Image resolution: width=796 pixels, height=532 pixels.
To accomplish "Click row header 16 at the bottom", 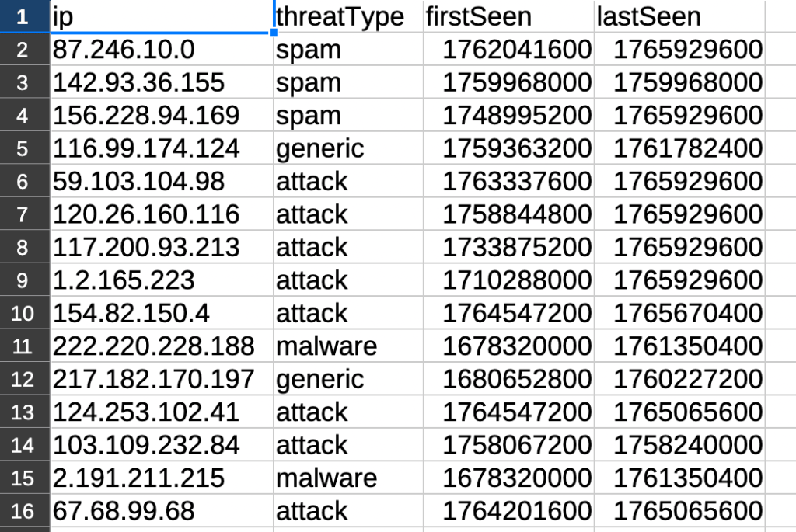I will pos(23,511).
